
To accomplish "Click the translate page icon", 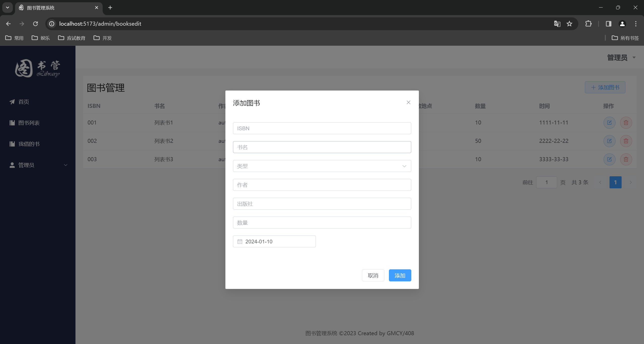I will (x=557, y=24).
